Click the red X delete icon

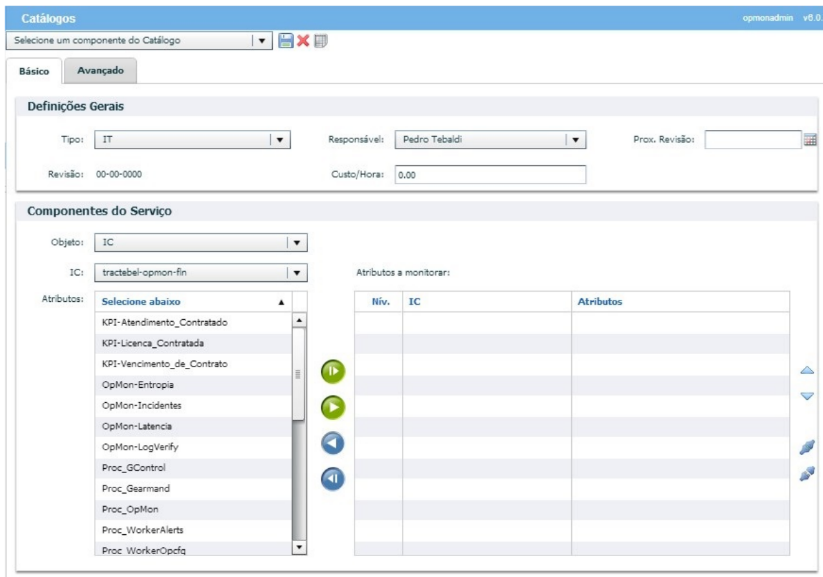coord(303,41)
